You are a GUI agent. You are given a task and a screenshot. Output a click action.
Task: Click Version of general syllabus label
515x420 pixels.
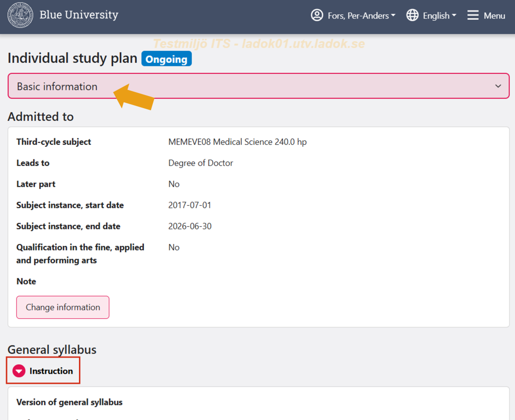[69, 402]
